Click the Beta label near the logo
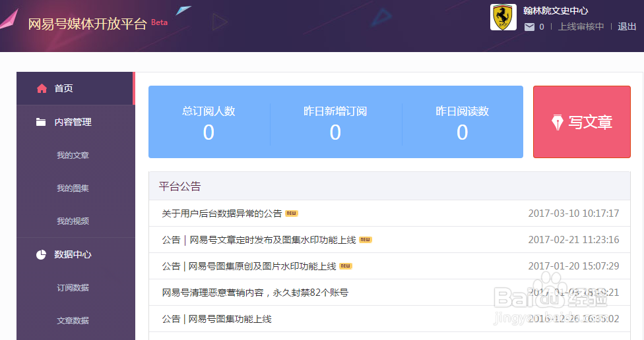This screenshot has width=644, height=340. (x=160, y=22)
